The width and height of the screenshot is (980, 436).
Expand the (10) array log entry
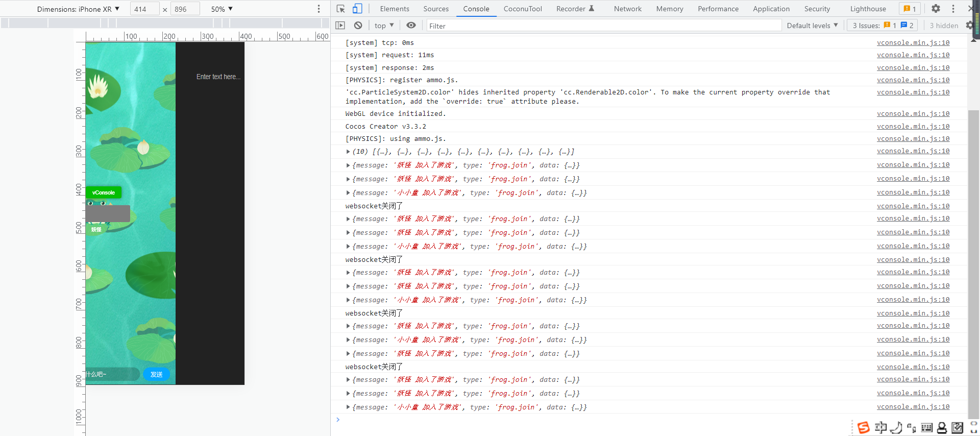coord(348,152)
